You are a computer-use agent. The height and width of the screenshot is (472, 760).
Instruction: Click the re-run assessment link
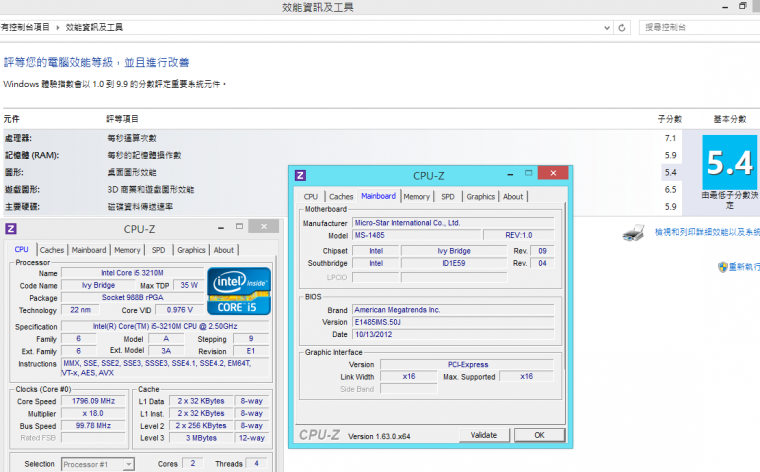click(x=744, y=267)
